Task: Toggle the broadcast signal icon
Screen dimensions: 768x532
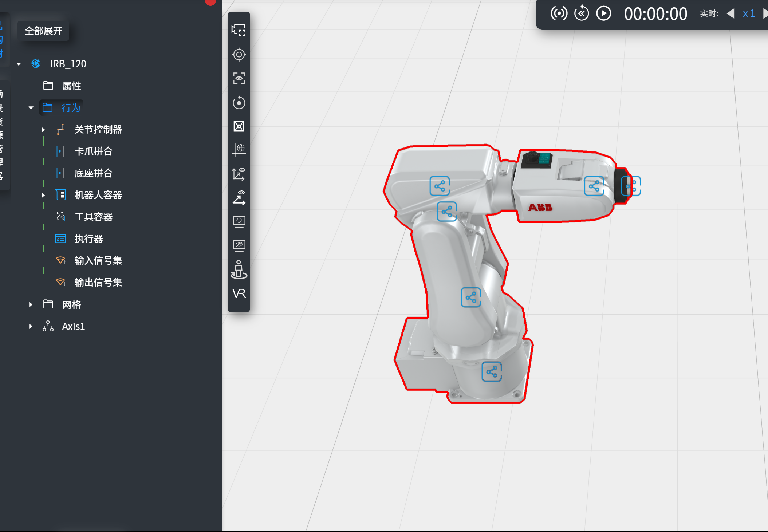Action: tap(559, 14)
